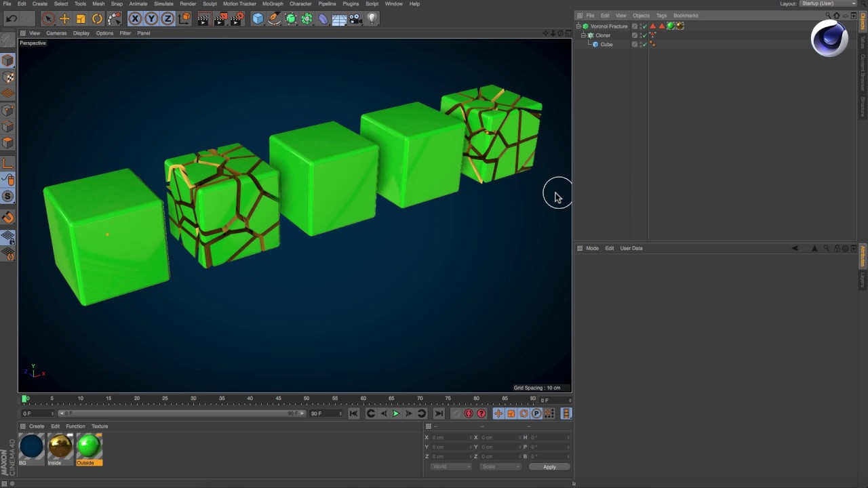Open Object Manager Tags menu
Screen dimensions: 868x488
661,16
